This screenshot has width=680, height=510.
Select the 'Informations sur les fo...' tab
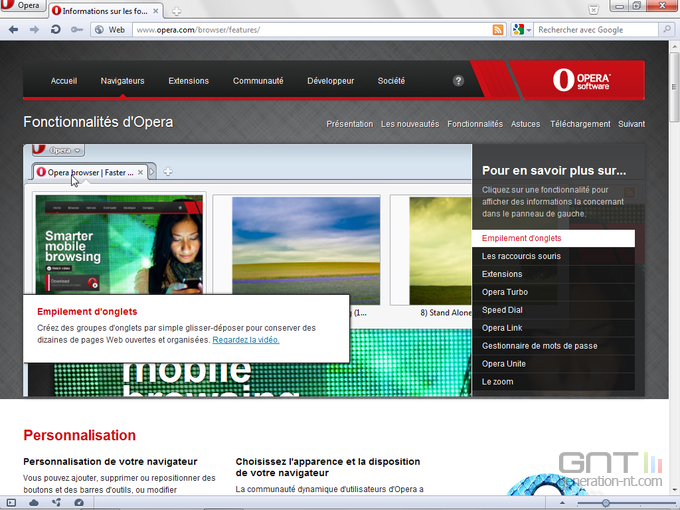tap(105, 11)
